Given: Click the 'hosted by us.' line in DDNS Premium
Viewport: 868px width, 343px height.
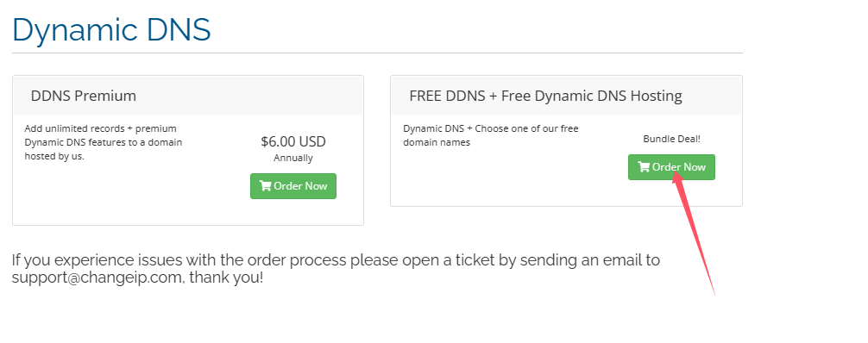Looking at the screenshot, I should click(x=54, y=157).
